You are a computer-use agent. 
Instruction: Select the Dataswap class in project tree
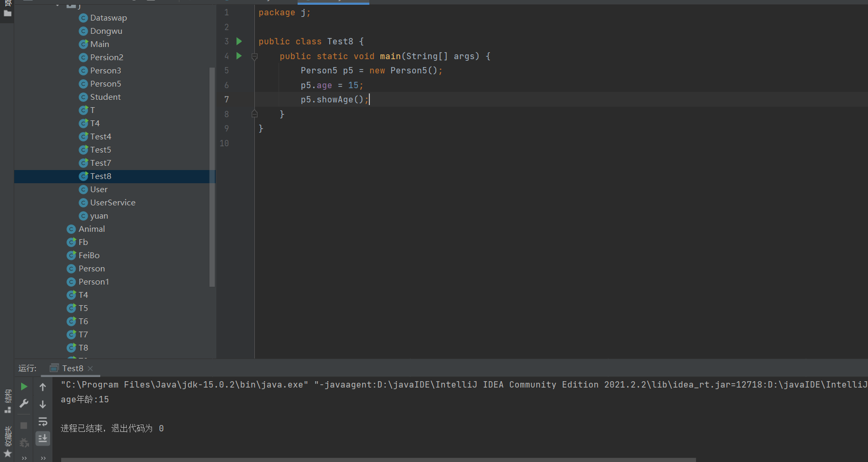pos(108,18)
